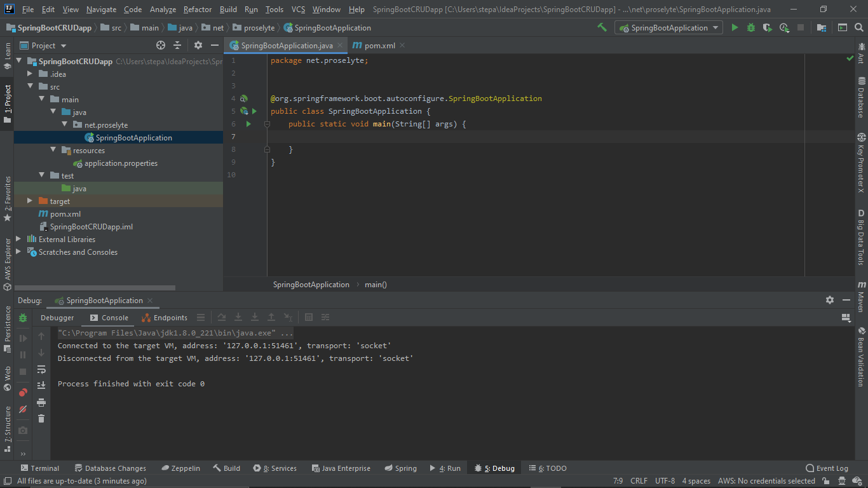Open the File menu

[x=28, y=10]
